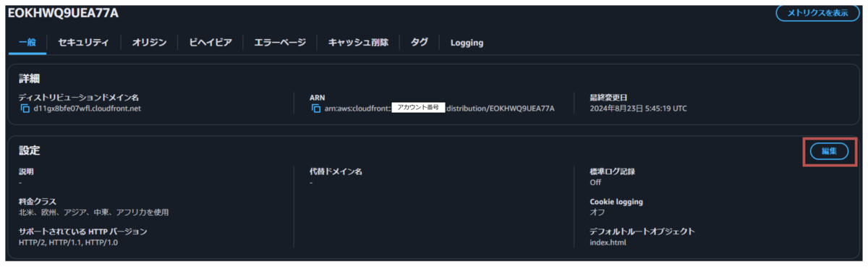This screenshot has width=868, height=267.
Task: Copy the ARN using copy icon
Action: coord(315,109)
